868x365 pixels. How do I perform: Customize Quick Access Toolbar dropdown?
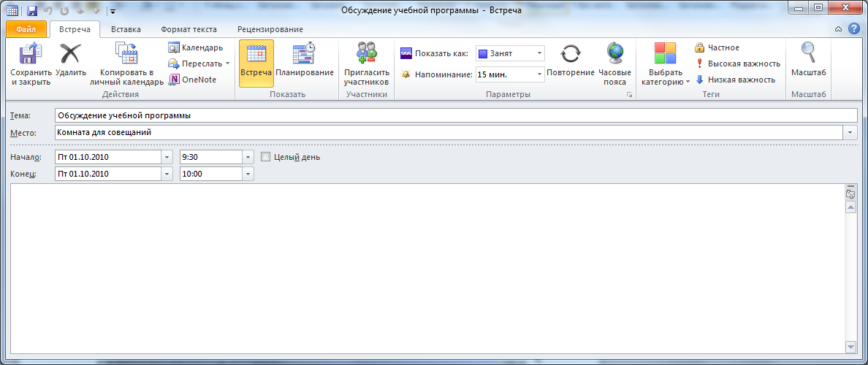113,10
